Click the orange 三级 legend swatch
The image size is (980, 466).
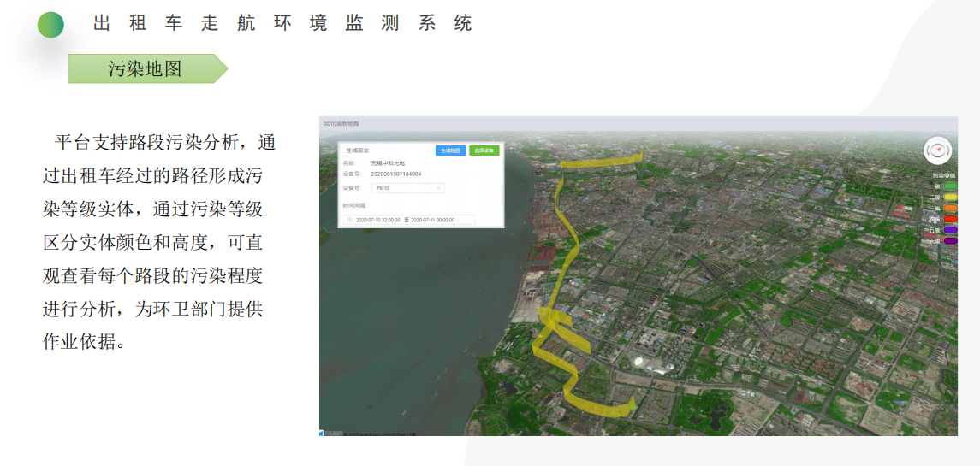tap(950, 208)
